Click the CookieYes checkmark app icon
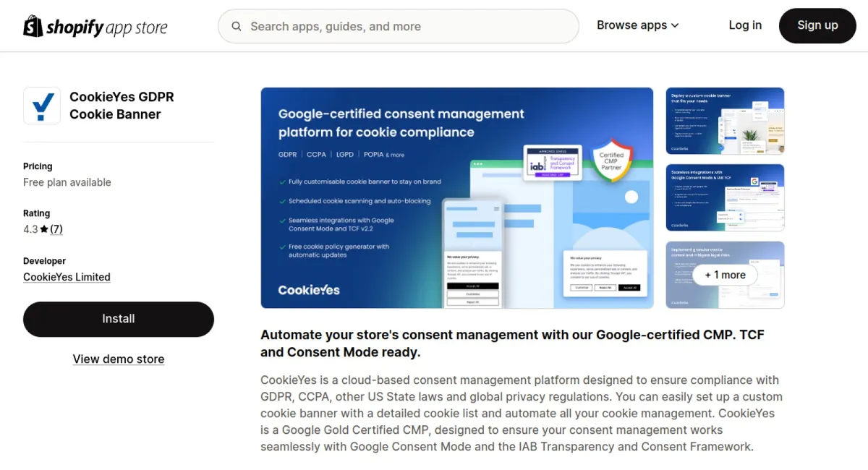The width and height of the screenshot is (868, 470). tap(41, 107)
